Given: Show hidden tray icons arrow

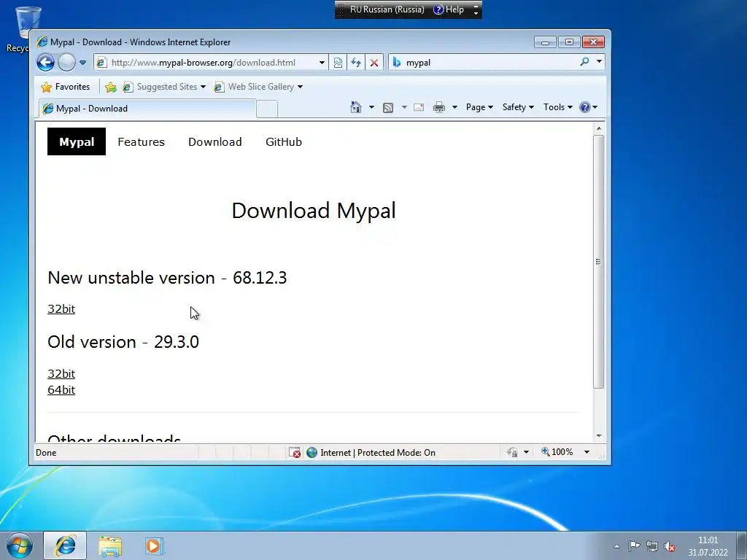Looking at the screenshot, I should 616,546.
